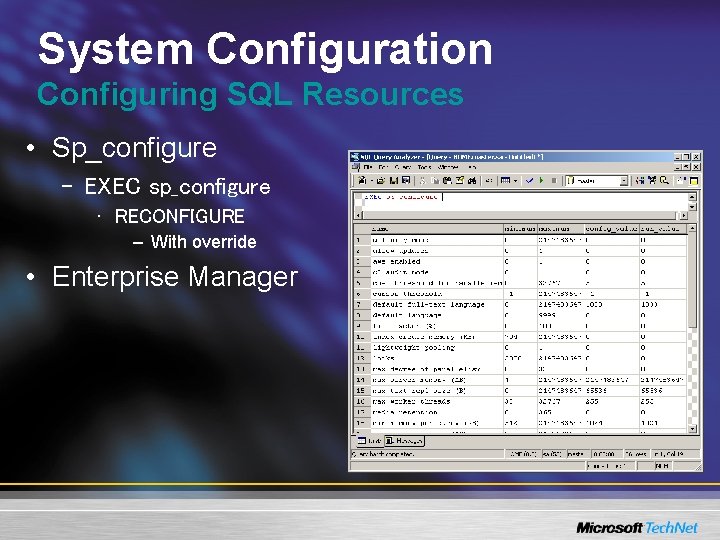
Task: Open the master database combo box
Action: (596, 181)
